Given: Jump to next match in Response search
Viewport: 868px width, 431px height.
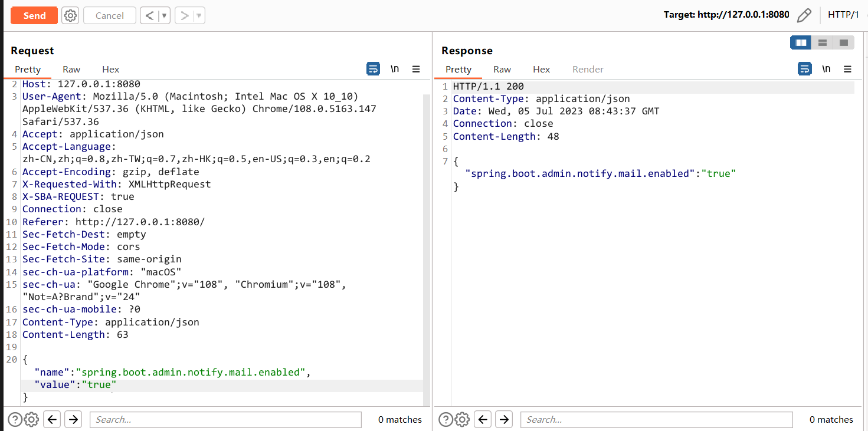Looking at the screenshot, I should (504, 420).
